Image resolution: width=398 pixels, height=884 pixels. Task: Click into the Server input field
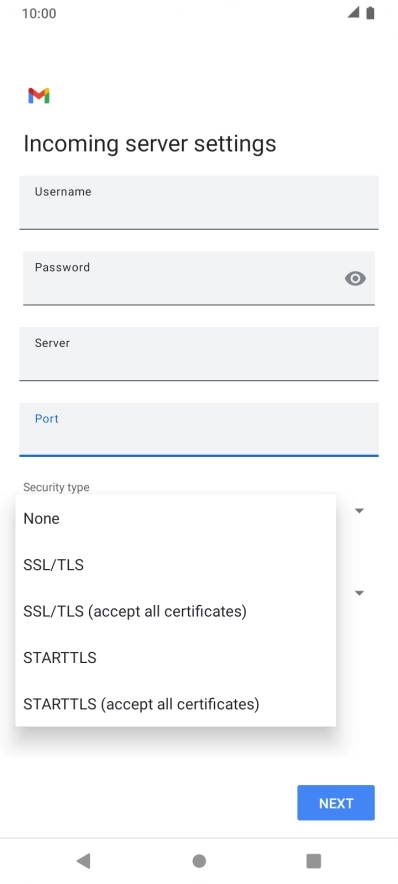[x=199, y=354]
